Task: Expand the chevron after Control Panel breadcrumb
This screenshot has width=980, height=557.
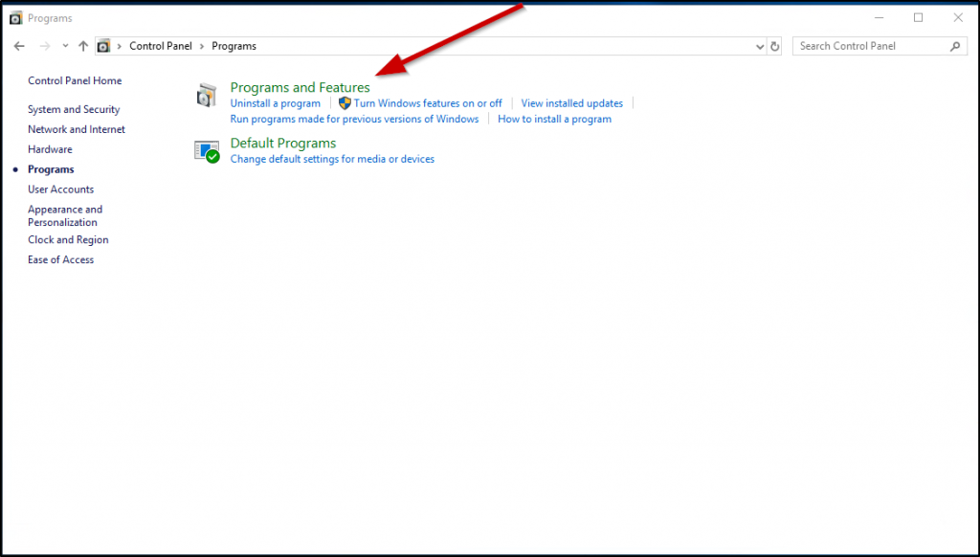Action: (202, 46)
